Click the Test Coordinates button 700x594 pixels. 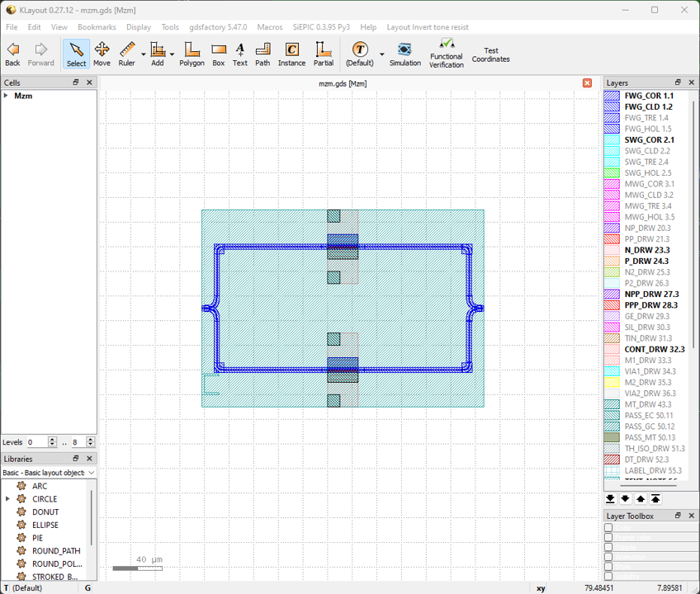click(490, 54)
